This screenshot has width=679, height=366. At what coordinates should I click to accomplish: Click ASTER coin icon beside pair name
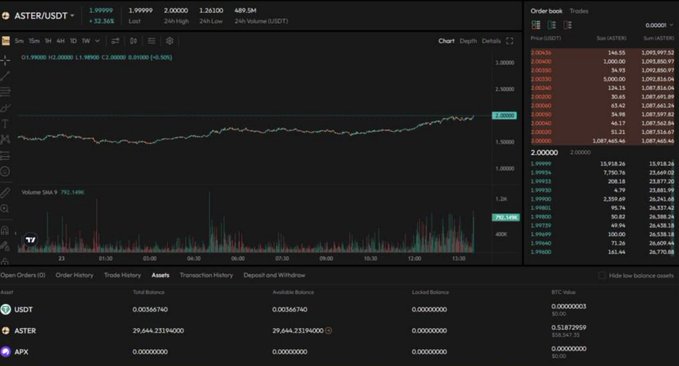coord(6,16)
